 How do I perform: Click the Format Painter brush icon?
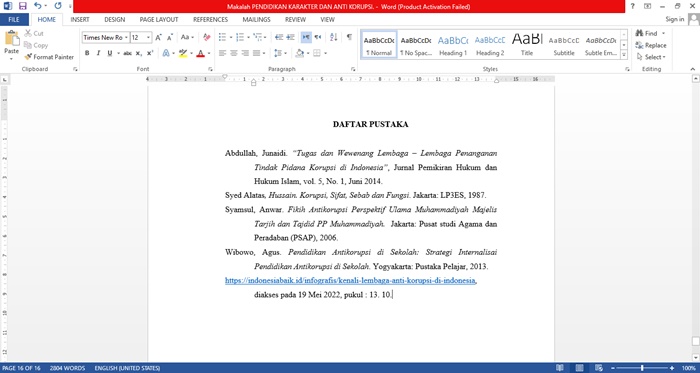[x=28, y=57]
